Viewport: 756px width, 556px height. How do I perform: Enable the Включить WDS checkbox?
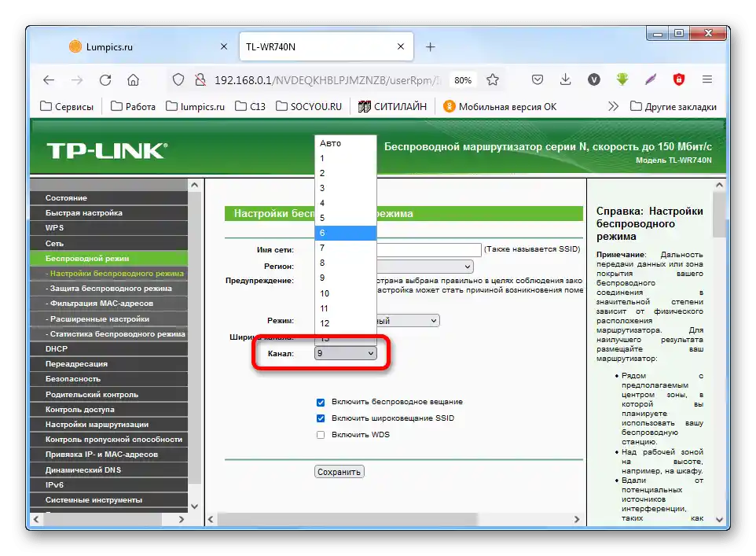[321, 435]
